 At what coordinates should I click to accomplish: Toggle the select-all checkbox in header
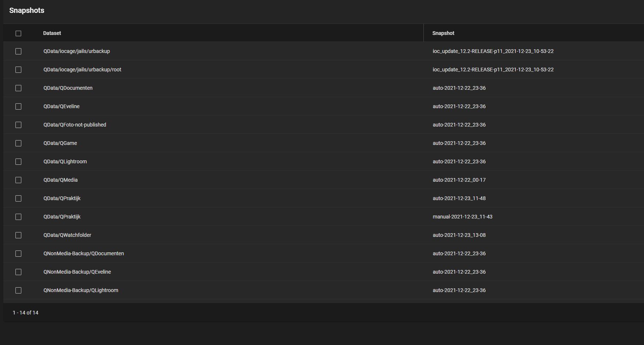pyautogui.click(x=18, y=33)
